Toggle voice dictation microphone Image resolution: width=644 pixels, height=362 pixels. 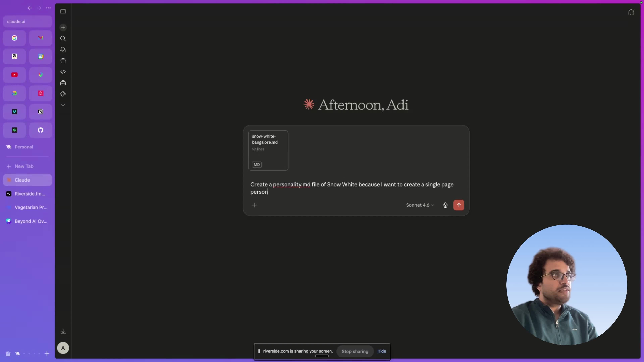pyautogui.click(x=445, y=205)
